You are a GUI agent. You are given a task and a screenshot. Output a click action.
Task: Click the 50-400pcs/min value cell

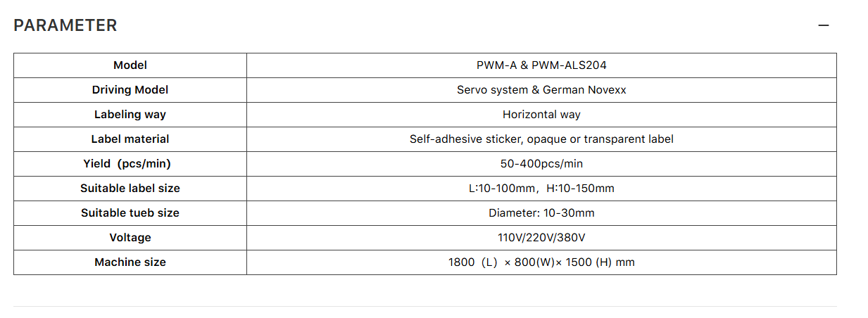pyautogui.click(x=541, y=164)
